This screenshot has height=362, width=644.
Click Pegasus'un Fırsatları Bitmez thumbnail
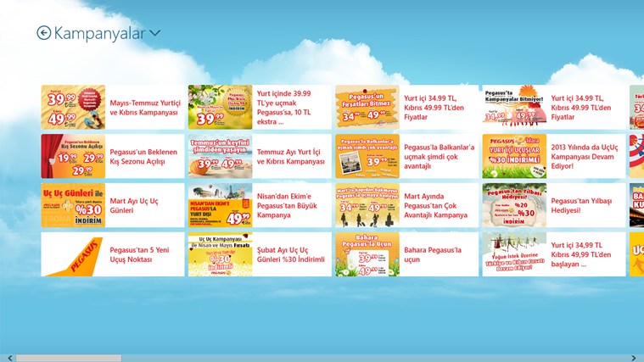click(x=367, y=107)
